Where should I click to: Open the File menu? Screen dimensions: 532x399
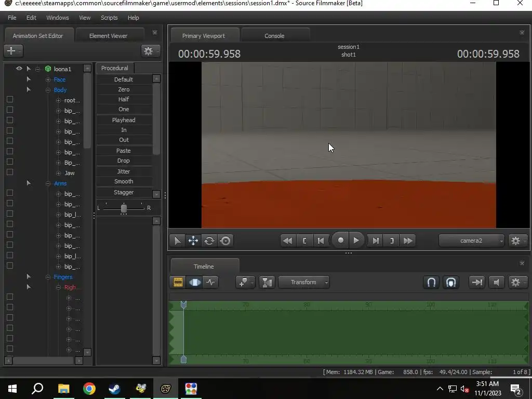point(12,18)
